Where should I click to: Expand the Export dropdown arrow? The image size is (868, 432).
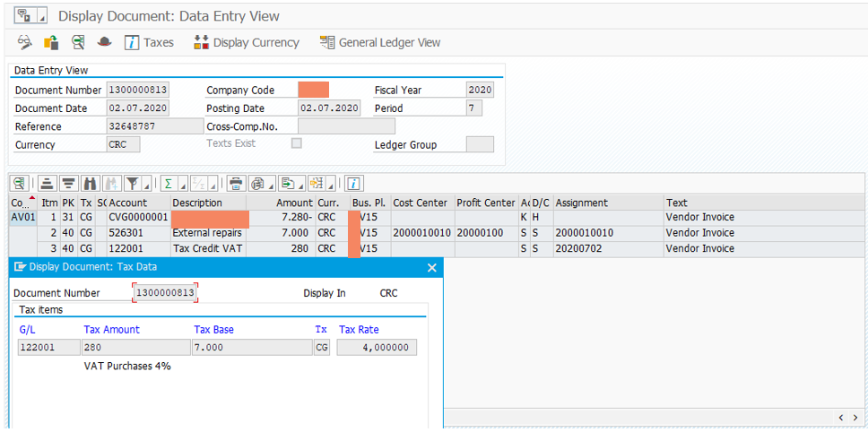pos(300,186)
